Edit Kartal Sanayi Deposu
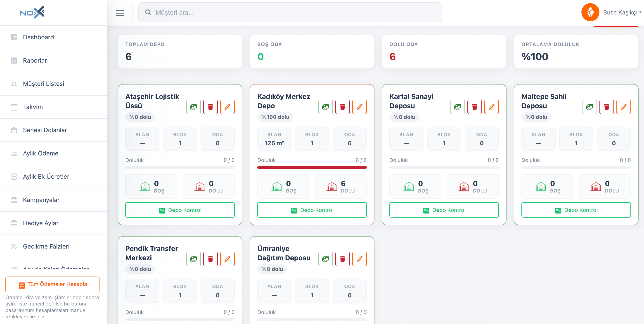This screenshot has height=324, width=644. 492,107
